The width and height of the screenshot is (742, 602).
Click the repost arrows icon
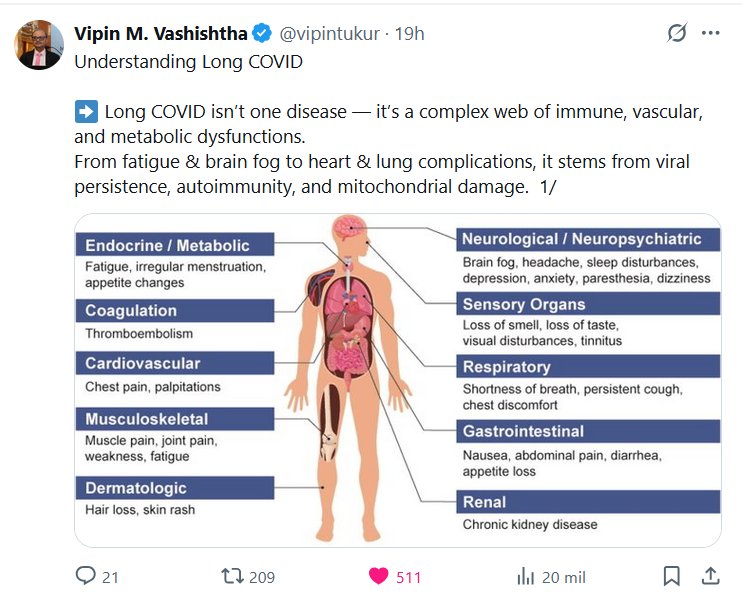pos(232,576)
